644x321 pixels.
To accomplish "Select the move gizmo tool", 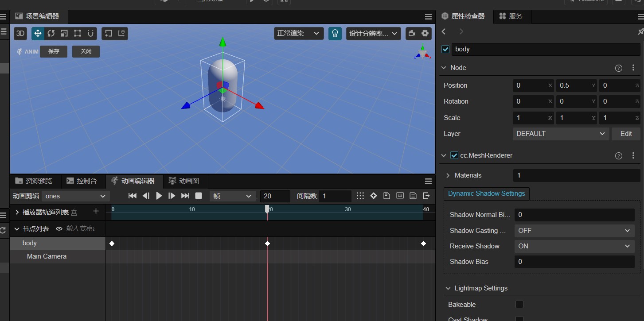I will [38, 34].
